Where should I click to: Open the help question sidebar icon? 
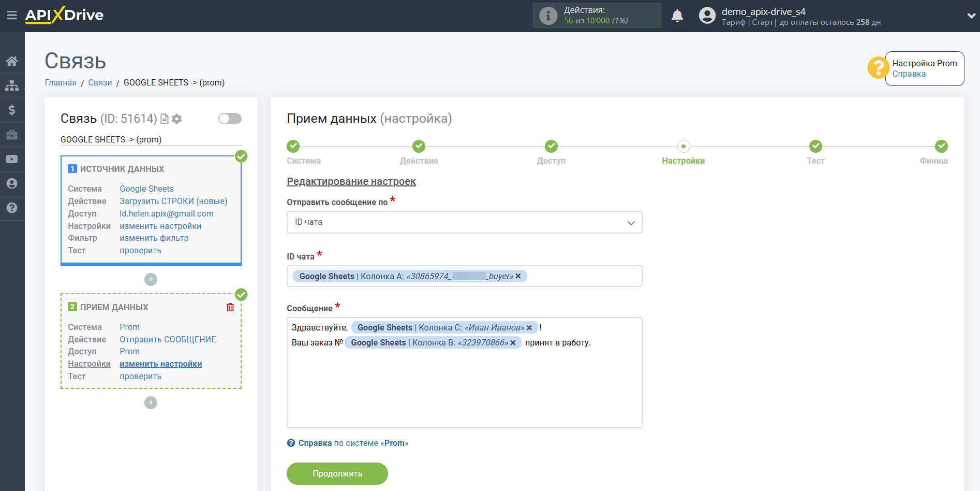12,208
